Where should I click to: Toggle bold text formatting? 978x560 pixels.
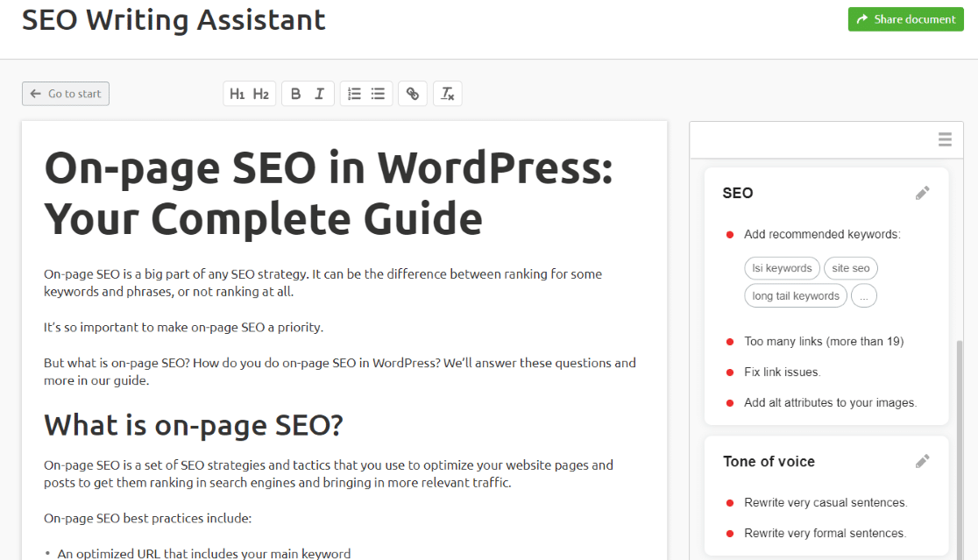tap(295, 93)
